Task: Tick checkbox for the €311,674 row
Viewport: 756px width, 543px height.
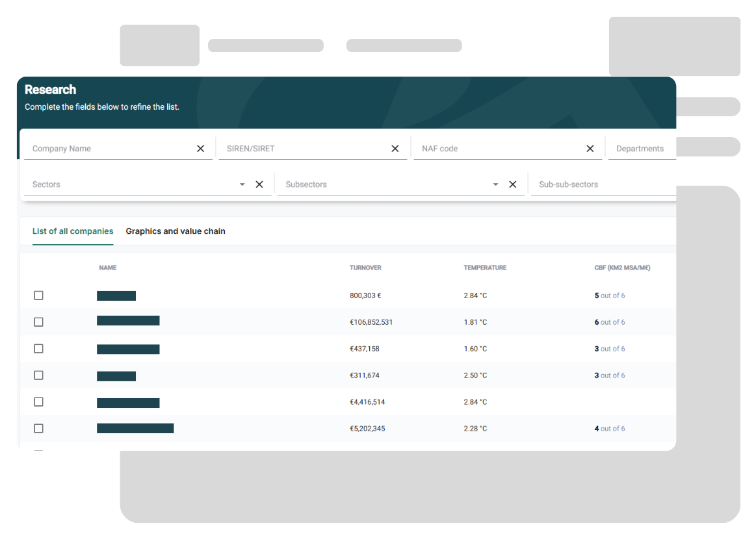Action: tap(38, 375)
